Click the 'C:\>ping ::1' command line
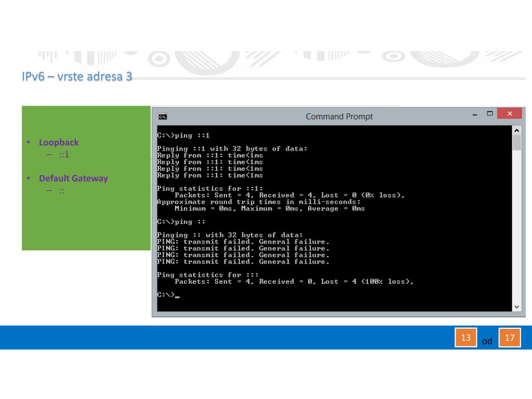Image resolution: width=532 pixels, height=399 pixels. click(183, 136)
